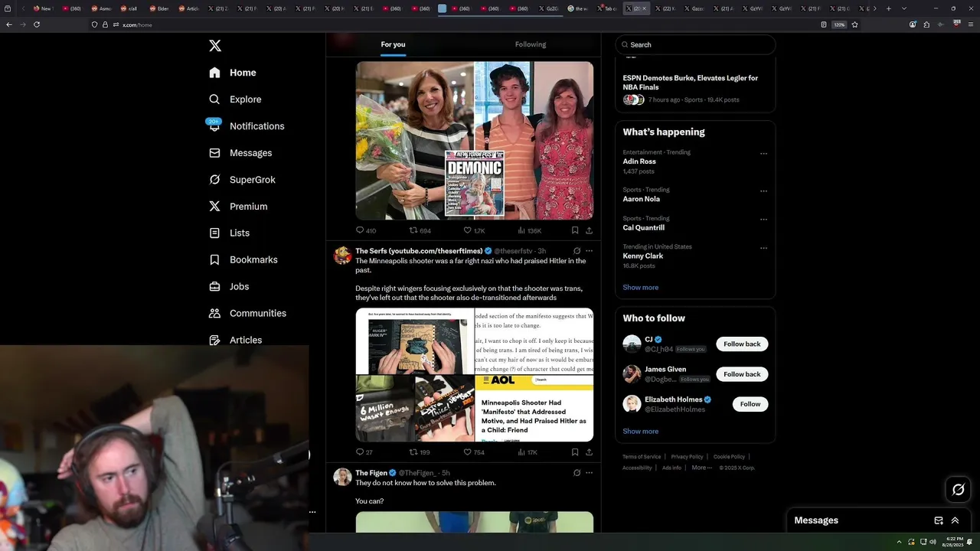This screenshot has width=980, height=551.
Task: Reload the page in the browser
Action: (37, 24)
